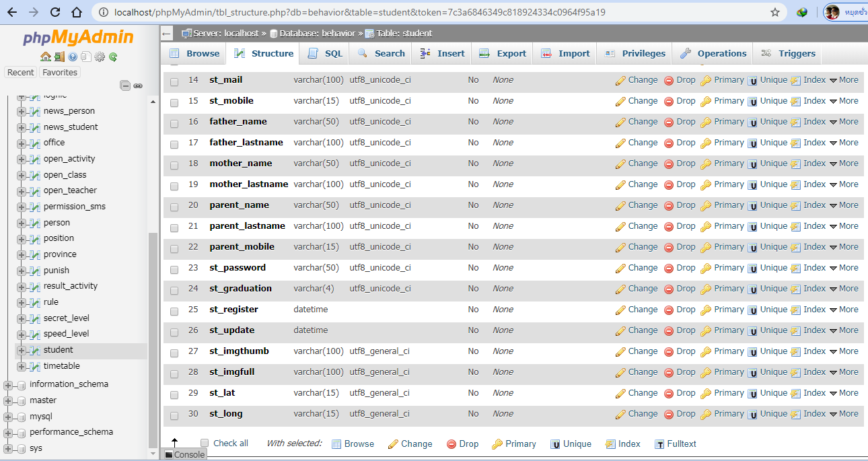Screen dimensions: 868x461
Task: Open More dropdown for st_mail row
Action: click(844, 80)
